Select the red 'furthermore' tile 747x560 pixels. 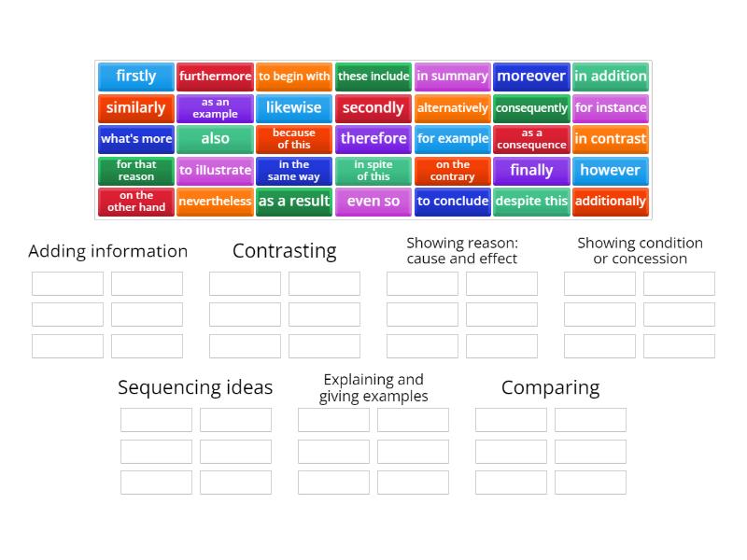click(x=215, y=77)
